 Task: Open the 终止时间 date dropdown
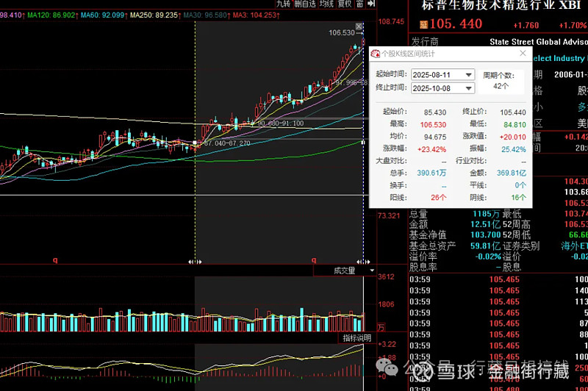[x=468, y=88]
